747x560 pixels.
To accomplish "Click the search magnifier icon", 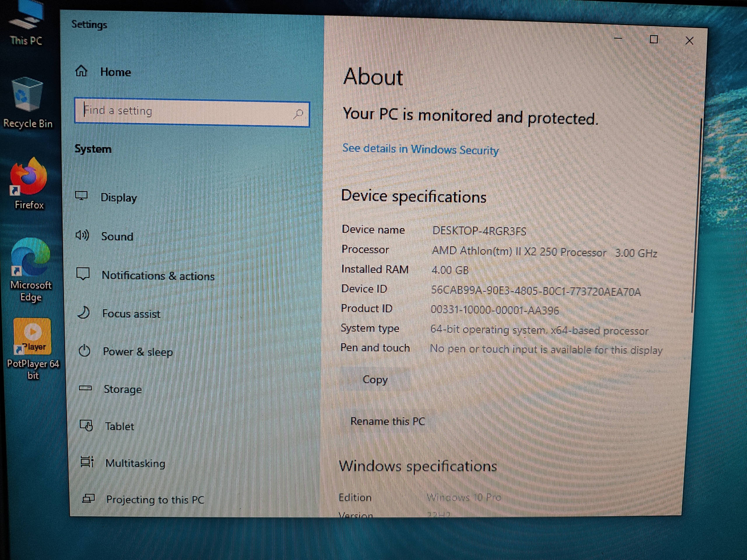I will click(298, 114).
